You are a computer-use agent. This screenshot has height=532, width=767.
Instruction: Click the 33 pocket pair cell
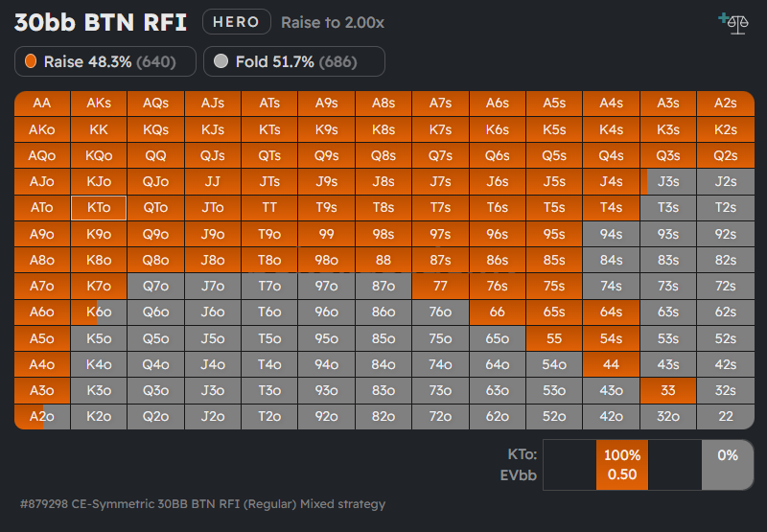pyautogui.click(x=668, y=390)
